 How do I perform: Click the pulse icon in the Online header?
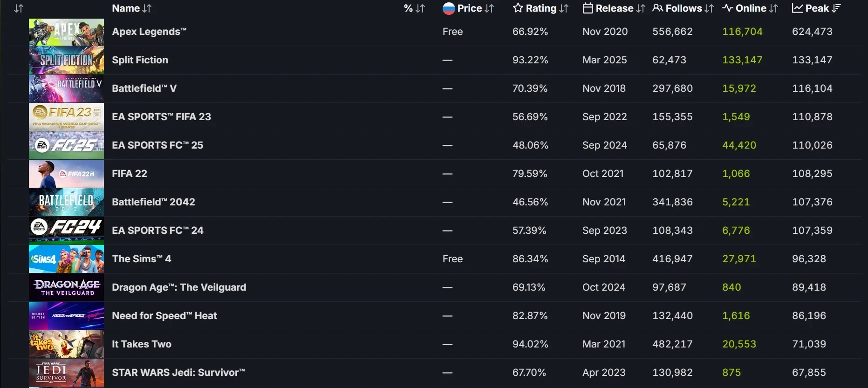[x=728, y=8]
